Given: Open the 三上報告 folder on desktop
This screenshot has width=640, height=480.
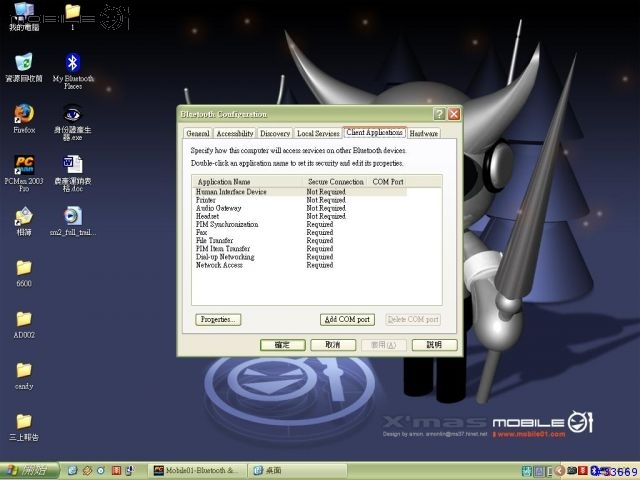Looking at the screenshot, I should pos(24,427).
